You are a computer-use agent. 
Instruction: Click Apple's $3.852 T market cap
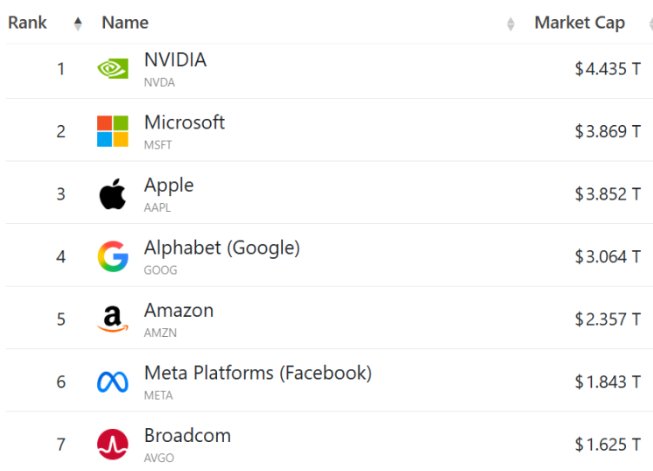coord(607,194)
